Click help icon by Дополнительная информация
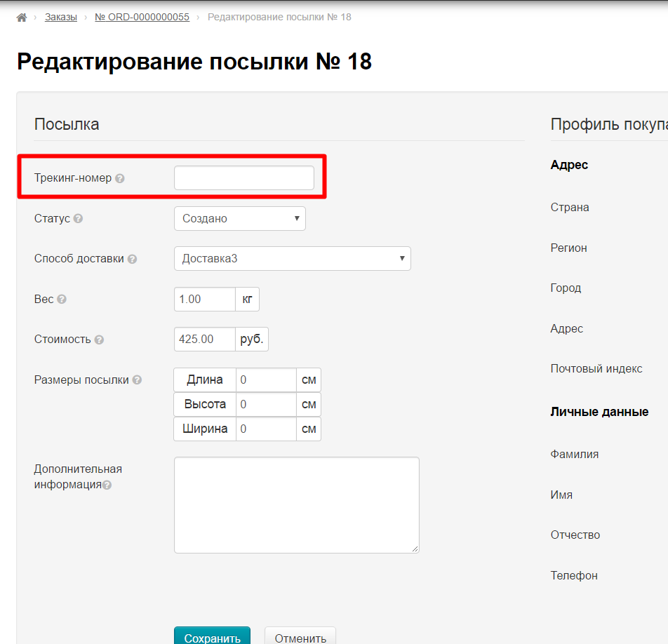 [107, 485]
